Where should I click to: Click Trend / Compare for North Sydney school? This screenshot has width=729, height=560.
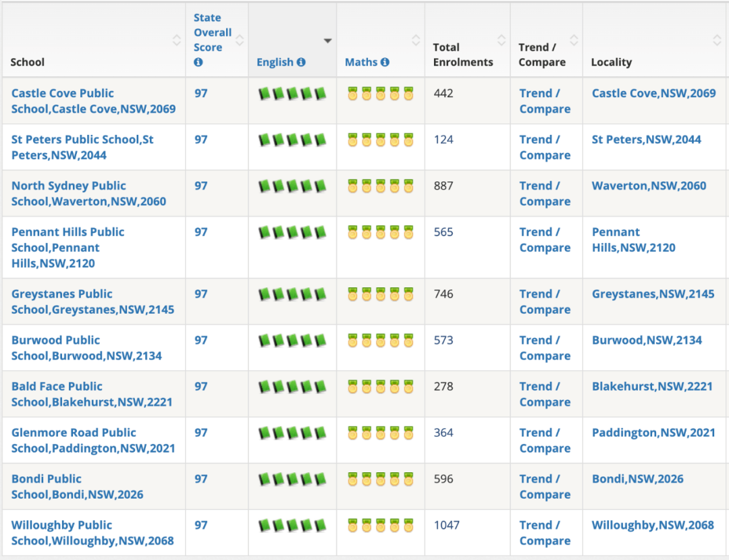tap(545, 194)
